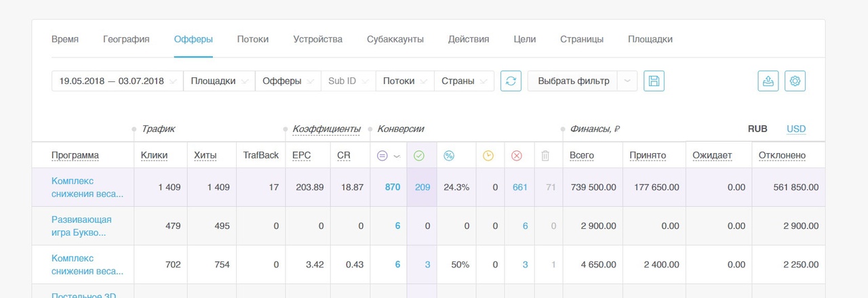The height and width of the screenshot is (298, 868).
Task: Click the export download icon
Action: tap(768, 81)
